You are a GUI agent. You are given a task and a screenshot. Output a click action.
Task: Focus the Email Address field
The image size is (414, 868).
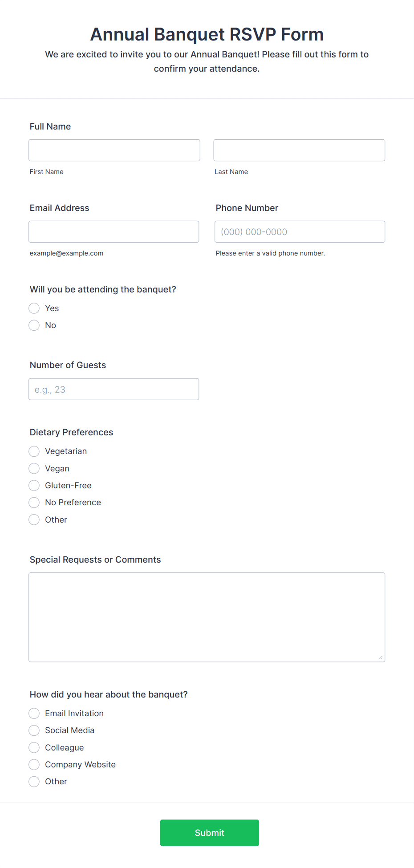click(114, 231)
